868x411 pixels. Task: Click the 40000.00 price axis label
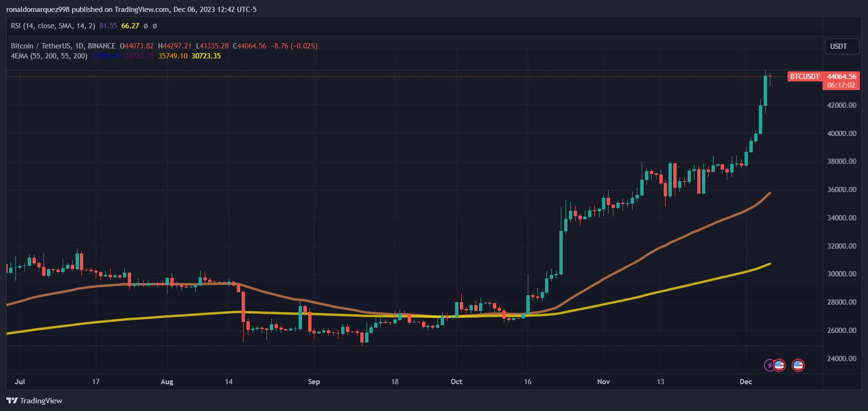842,134
